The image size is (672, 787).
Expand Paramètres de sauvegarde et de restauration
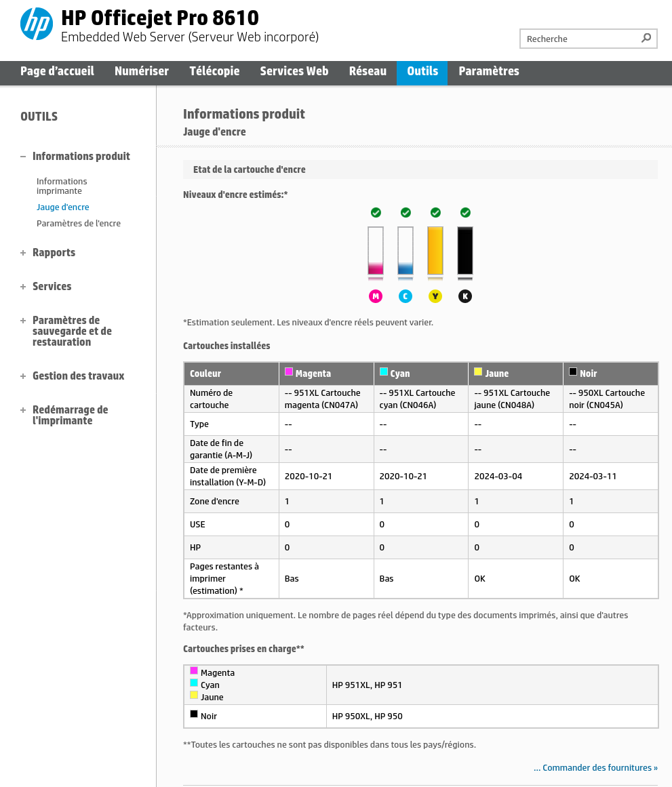tap(23, 320)
